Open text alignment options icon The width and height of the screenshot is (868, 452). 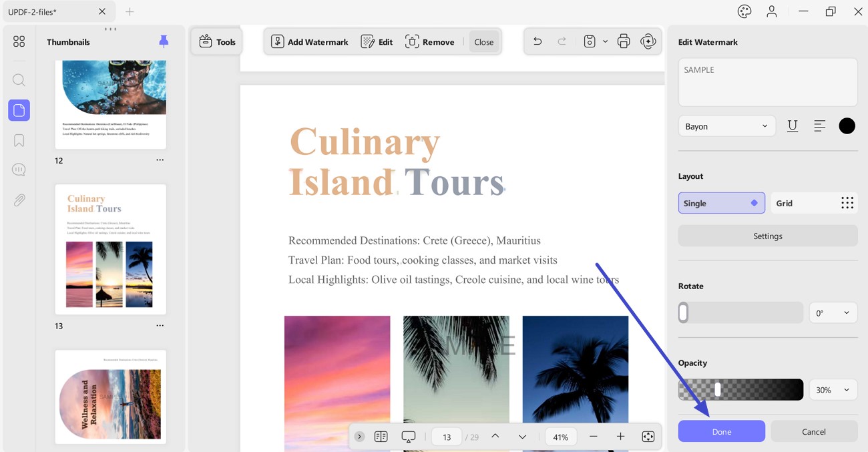pyautogui.click(x=820, y=126)
